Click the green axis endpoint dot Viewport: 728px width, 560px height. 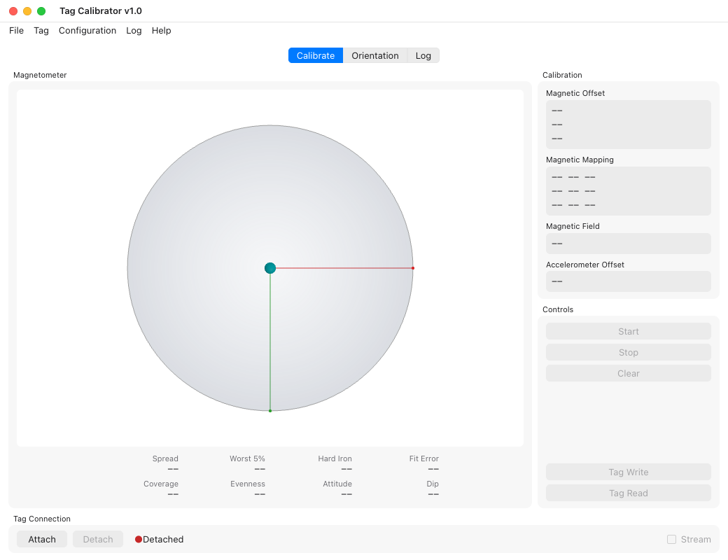(270, 410)
